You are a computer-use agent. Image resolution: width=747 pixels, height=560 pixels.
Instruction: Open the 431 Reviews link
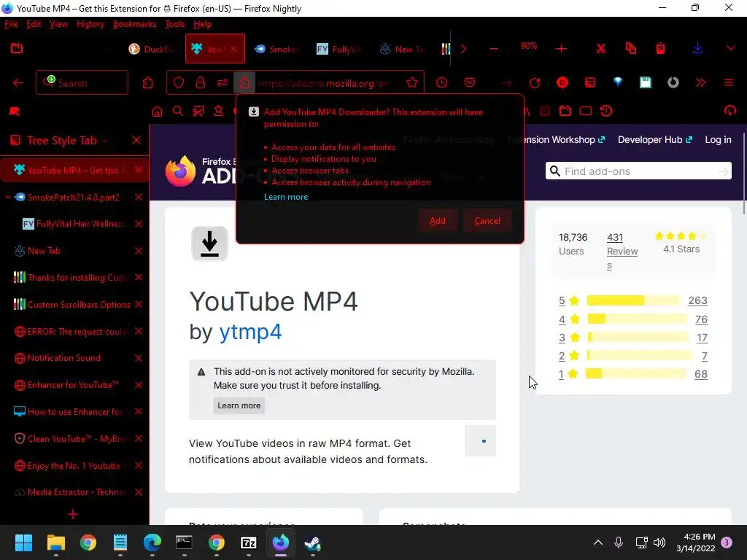[622, 251]
